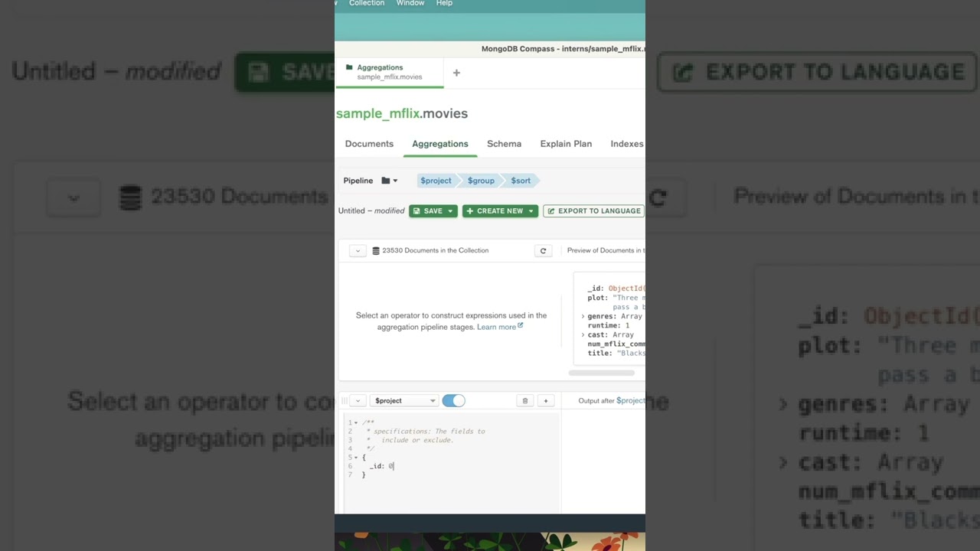Collapse the $project stage card
This screenshot has height=551, width=980.
tap(358, 401)
